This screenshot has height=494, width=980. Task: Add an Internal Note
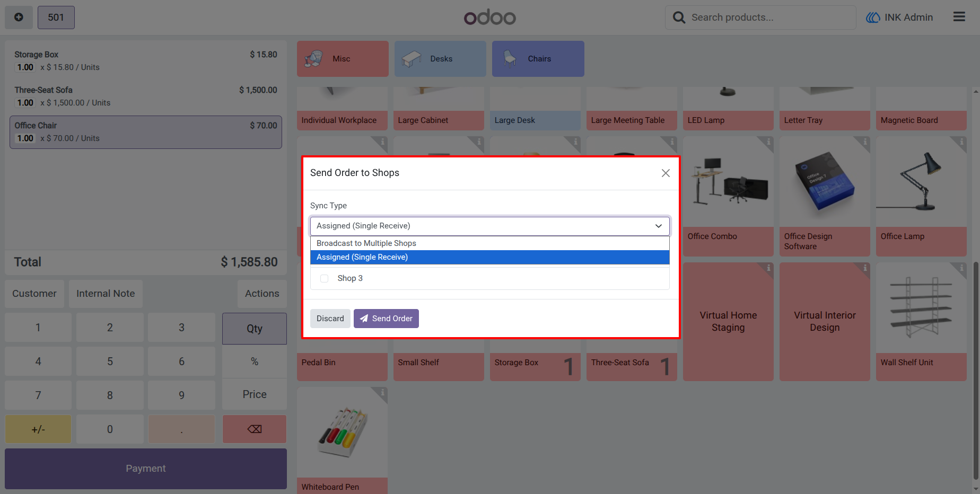click(x=106, y=294)
